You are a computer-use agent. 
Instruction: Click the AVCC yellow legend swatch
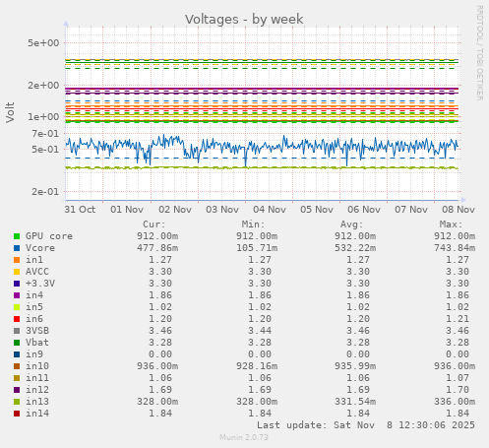point(17,272)
